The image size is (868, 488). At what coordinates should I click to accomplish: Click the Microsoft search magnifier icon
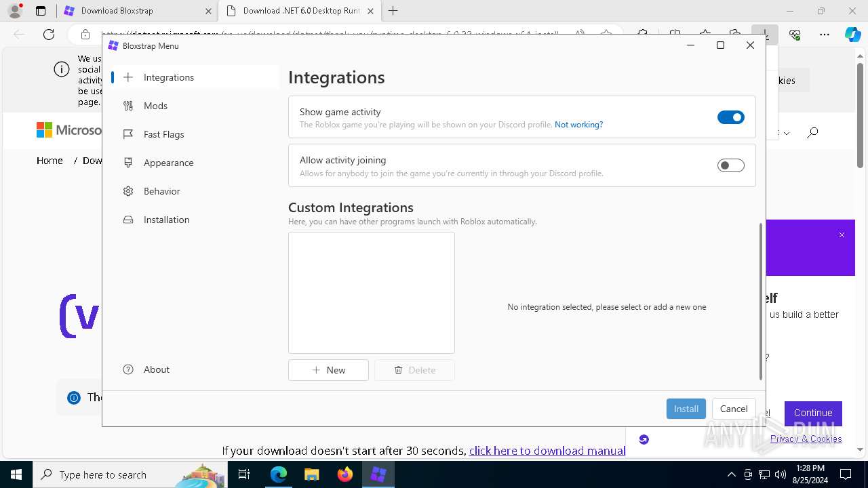[x=812, y=132]
